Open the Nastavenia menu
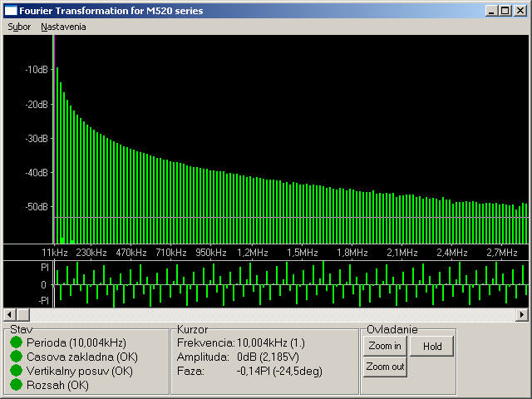 point(63,27)
